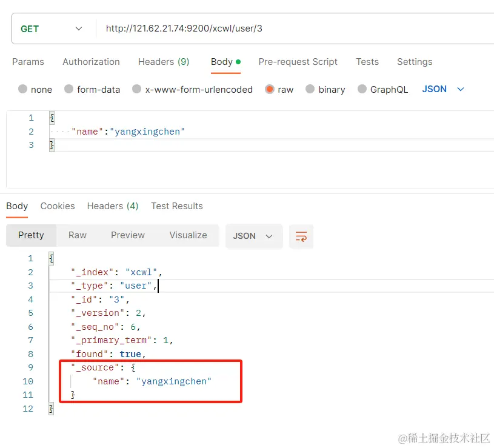The height and width of the screenshot is (448, 494).
Task: Open the Pre-request Script tab
Action: 298,62
